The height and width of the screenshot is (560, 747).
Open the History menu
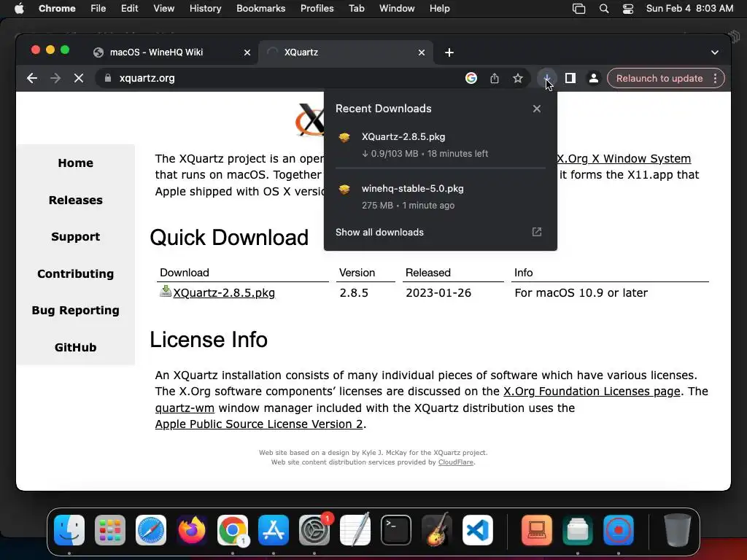[205, 9]
